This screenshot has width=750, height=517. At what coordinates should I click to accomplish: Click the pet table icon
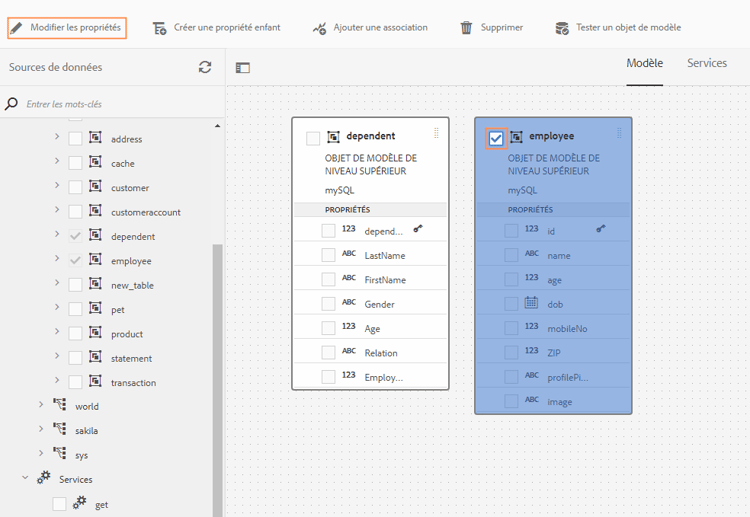click(x=95, y=308)
